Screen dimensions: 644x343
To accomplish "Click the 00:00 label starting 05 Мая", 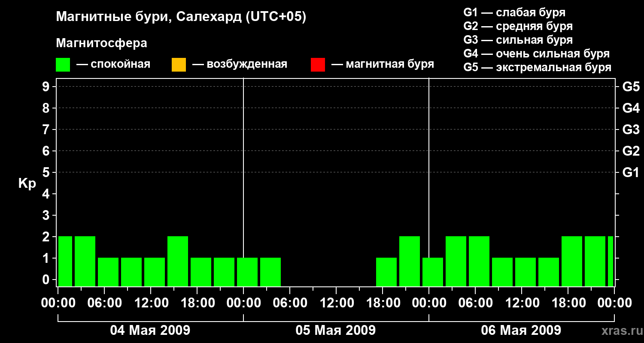I will tap(243, 303).
